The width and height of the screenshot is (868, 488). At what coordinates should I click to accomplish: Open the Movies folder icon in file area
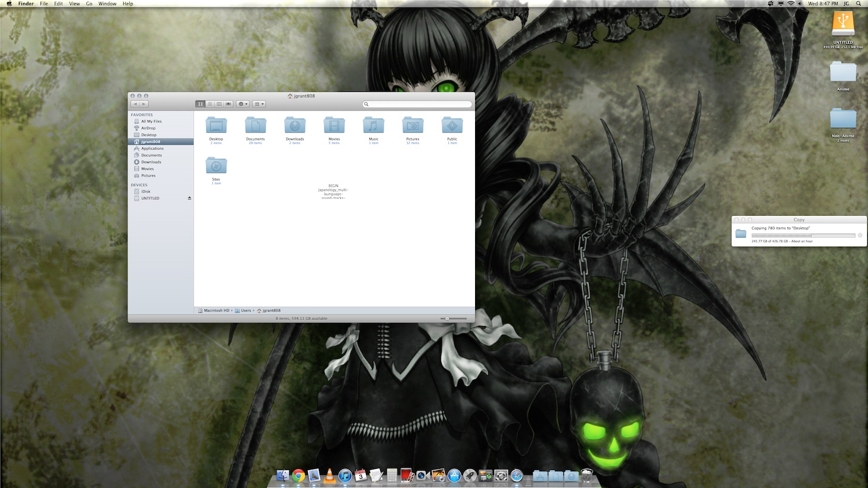pyautogui.click(x=334, y=125)
